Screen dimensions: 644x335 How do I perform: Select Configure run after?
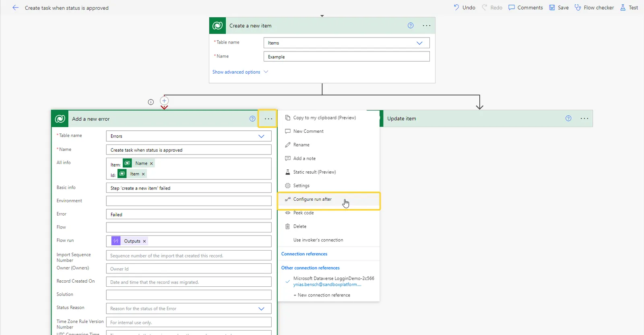click(x=328, y=199)
